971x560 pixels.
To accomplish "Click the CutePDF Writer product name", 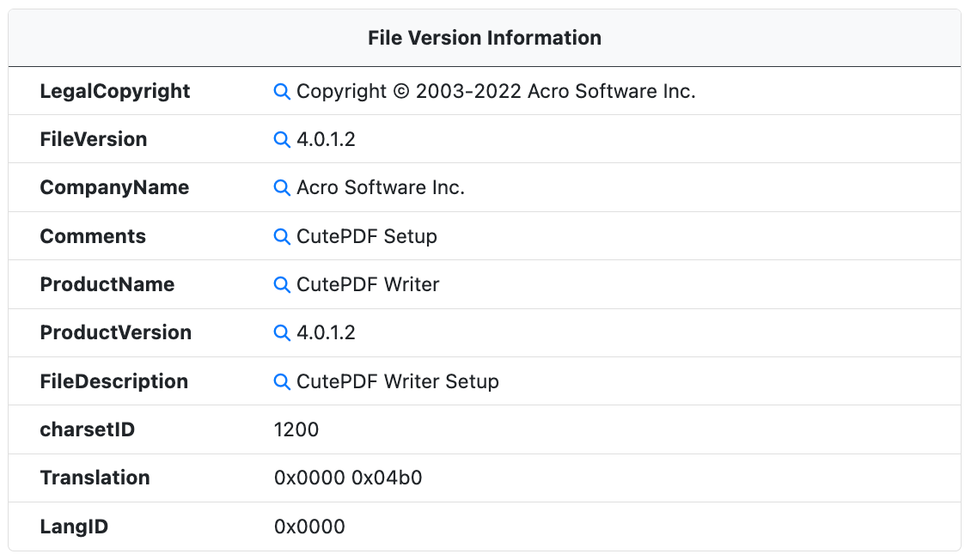I will [368, 284].
